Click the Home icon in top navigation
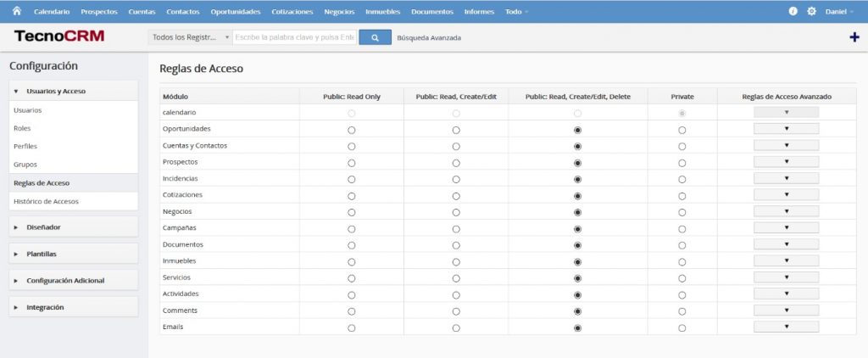Screen dimensions: 868x358 (16, 11)
